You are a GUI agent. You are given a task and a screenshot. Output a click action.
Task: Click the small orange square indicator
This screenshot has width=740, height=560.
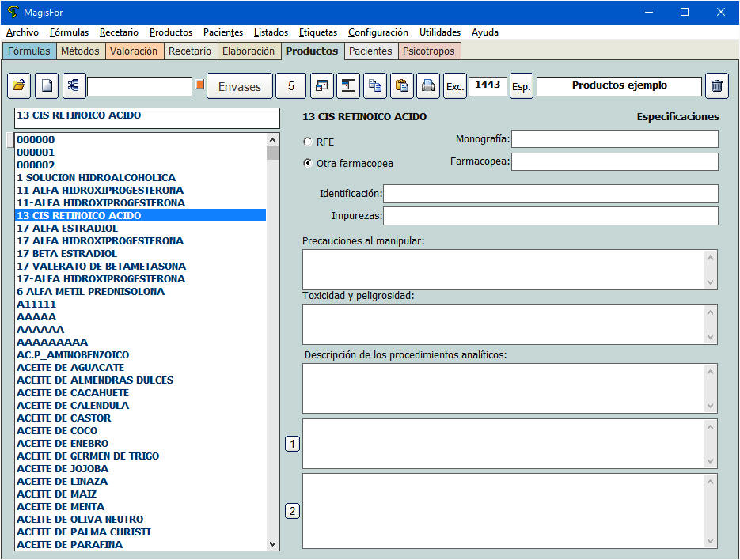point(199,85)
